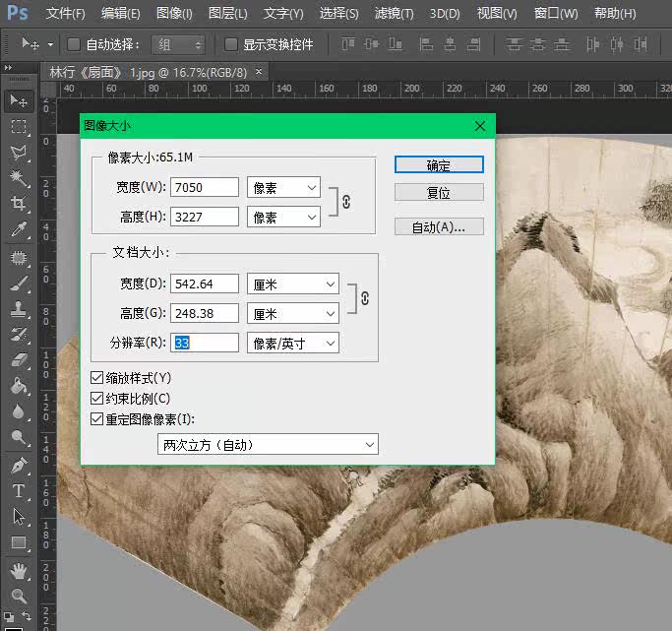
Task: Open width 像素 unit dropdown
Action: pos(283,187)
